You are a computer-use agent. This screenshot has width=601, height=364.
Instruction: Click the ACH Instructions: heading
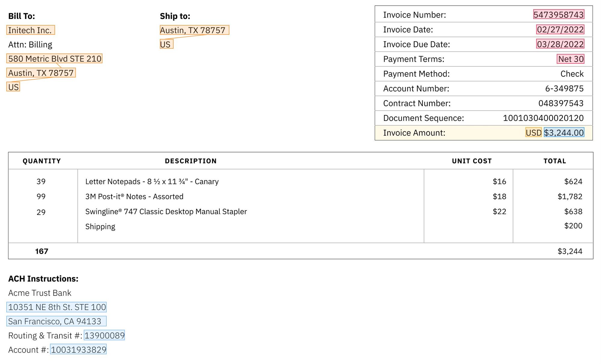pos(43,279)
